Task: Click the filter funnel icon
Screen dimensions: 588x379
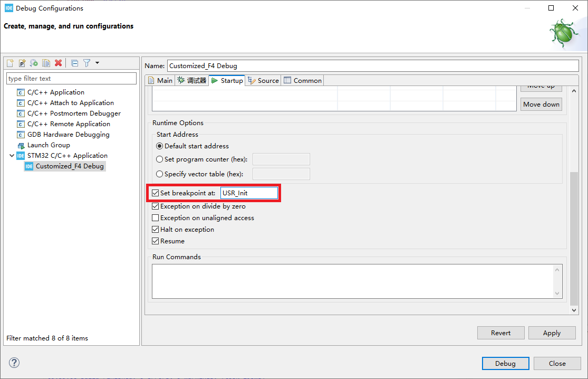Action: coord(86,63)
